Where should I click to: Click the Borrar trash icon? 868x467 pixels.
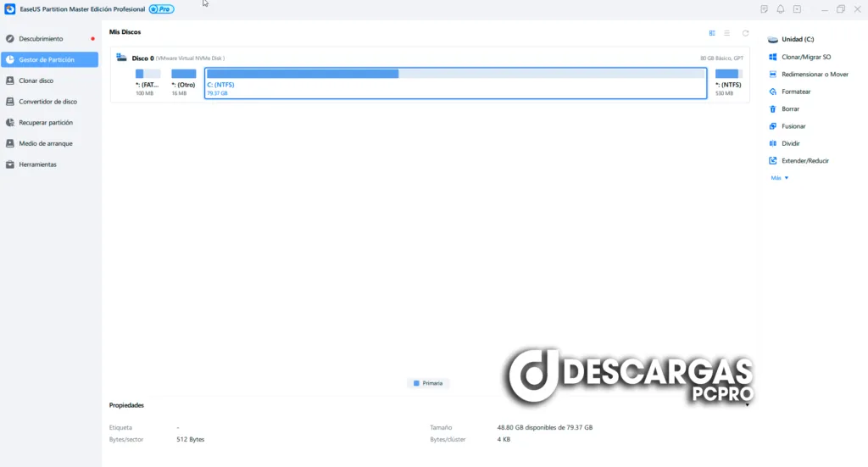pyautogui.click(x=772, y=109)
